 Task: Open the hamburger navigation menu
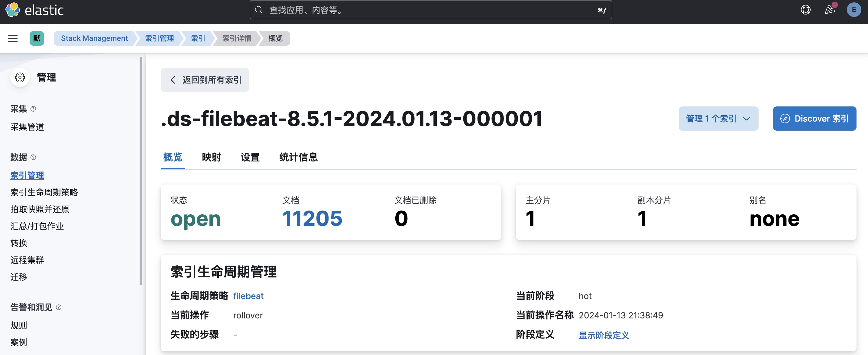[x=12, y=38]
